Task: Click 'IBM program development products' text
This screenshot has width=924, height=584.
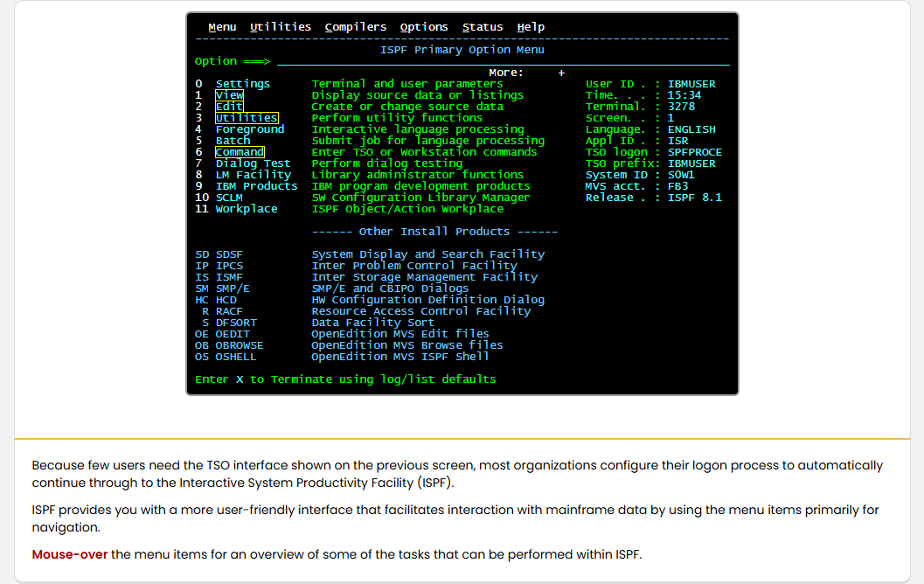Action: (420, 186)
